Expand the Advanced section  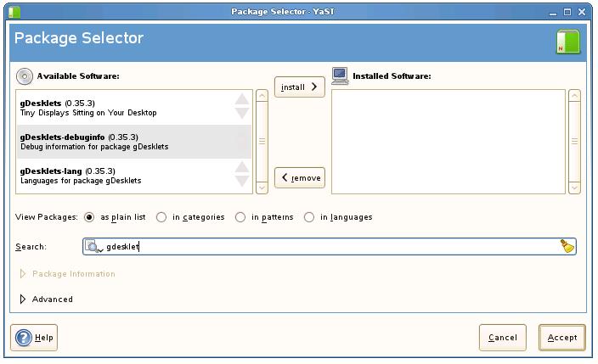23,300
